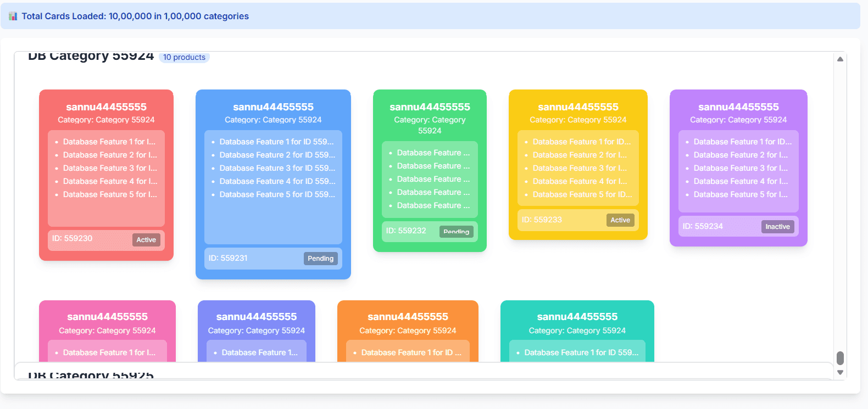The width and height of the screenshot is (868, 409).
Task: Click the 'DB Category 55924' heading
Action: tap(91, 56)
